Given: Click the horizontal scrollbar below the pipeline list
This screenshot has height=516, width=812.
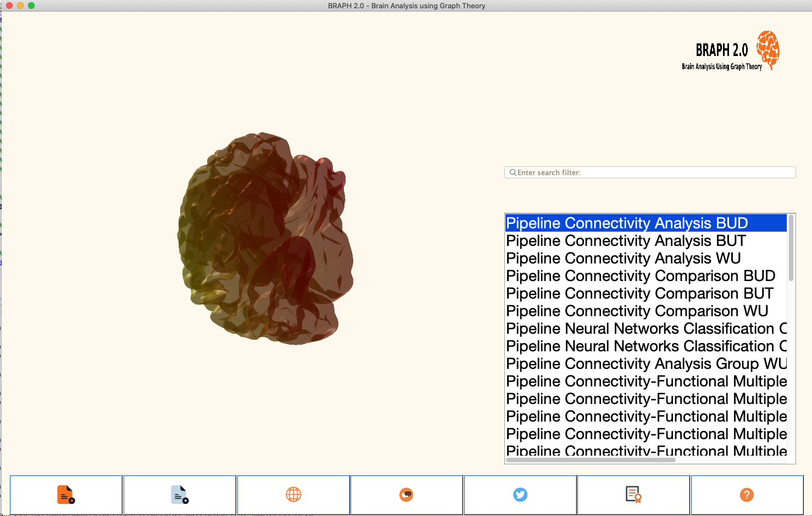Looking at the screenshot, I should pos(591,460).
